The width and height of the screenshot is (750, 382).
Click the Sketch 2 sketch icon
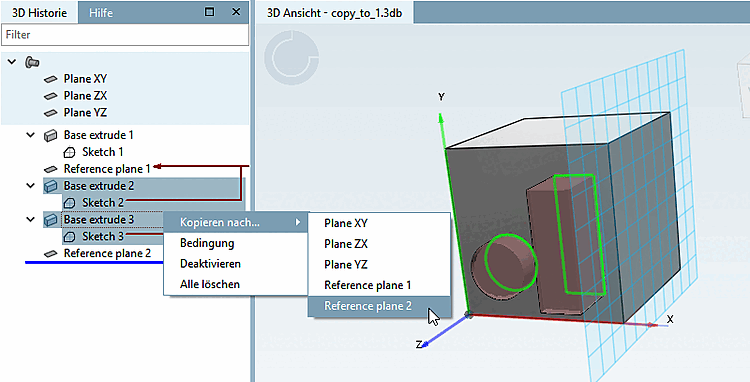pyautogui.click(x=69, y=203)
